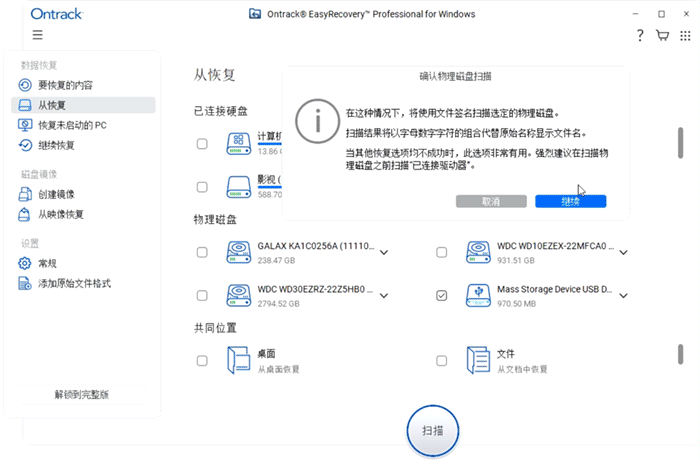This screenshot has height=462, width=700.
Task: Check the 文件 location checkbox
Action: 442,360
